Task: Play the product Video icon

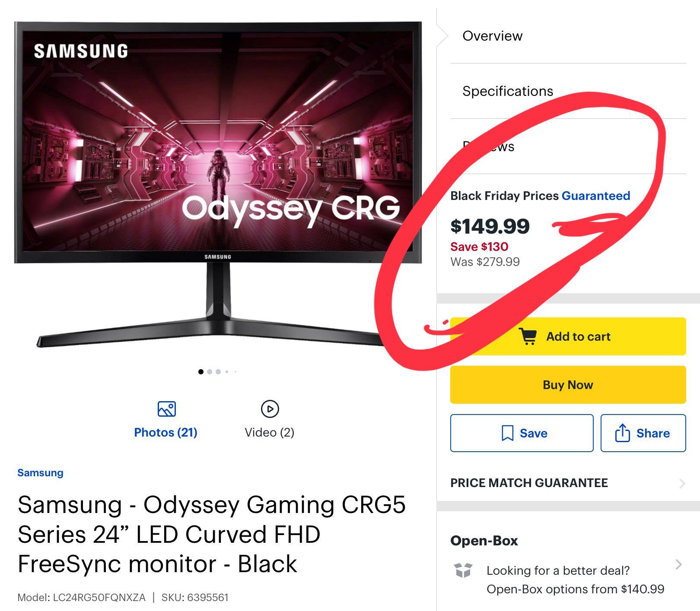Action: 270,409
